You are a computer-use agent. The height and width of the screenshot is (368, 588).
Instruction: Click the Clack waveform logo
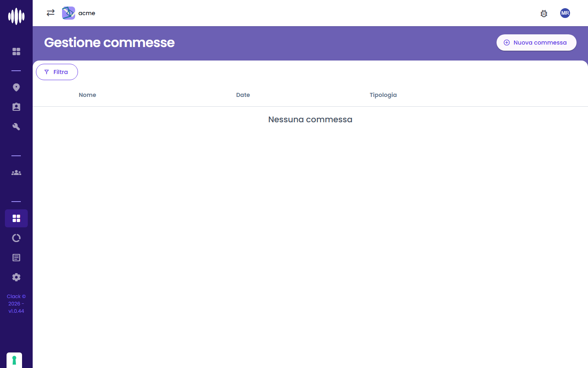(x=16, y=16)
